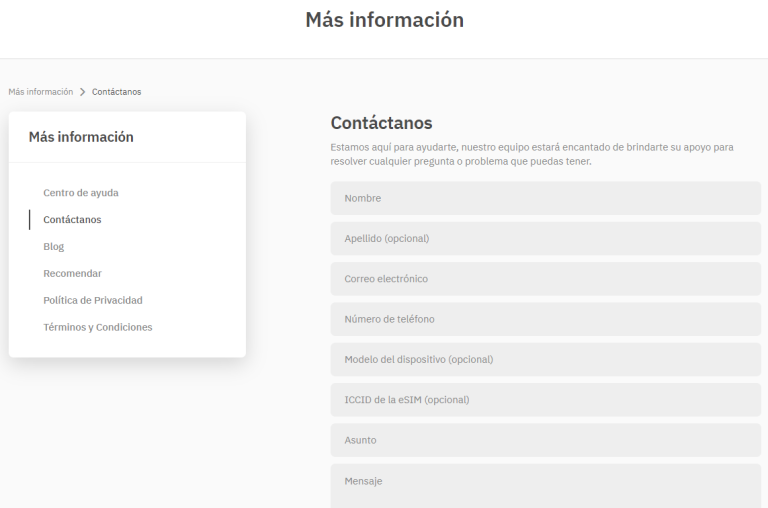Select the 'Asunto' input field

pyautogui.click(x=545, y=440)
